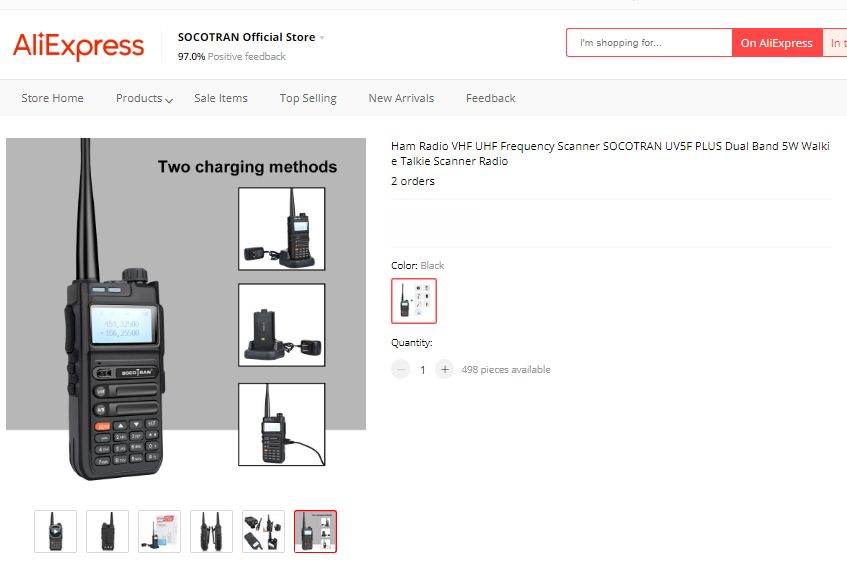
Task: Click the product title Ham Radio VHF UHF
Action: 610,153
